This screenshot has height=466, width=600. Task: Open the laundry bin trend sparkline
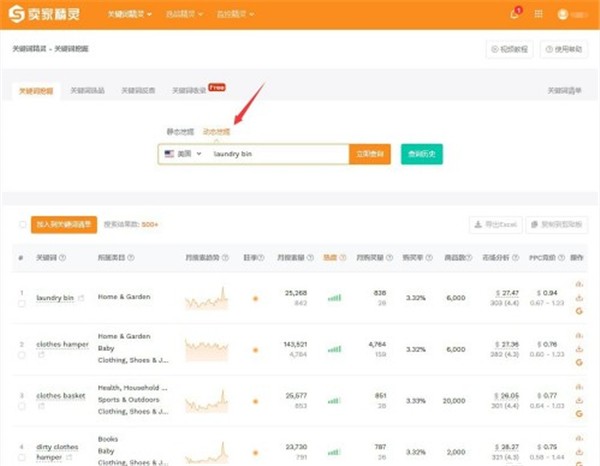(207, 298)
